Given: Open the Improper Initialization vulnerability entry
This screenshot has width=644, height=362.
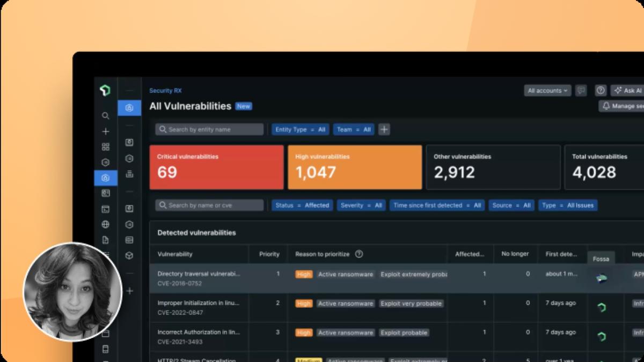Looking at the screenshot, I should pyautogui.click(x=199, y=303).
